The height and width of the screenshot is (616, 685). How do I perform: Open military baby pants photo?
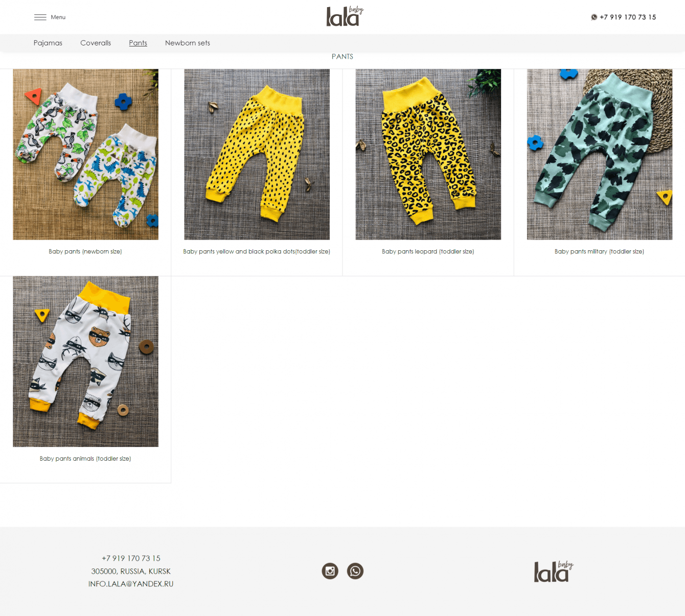coord(600,154)
